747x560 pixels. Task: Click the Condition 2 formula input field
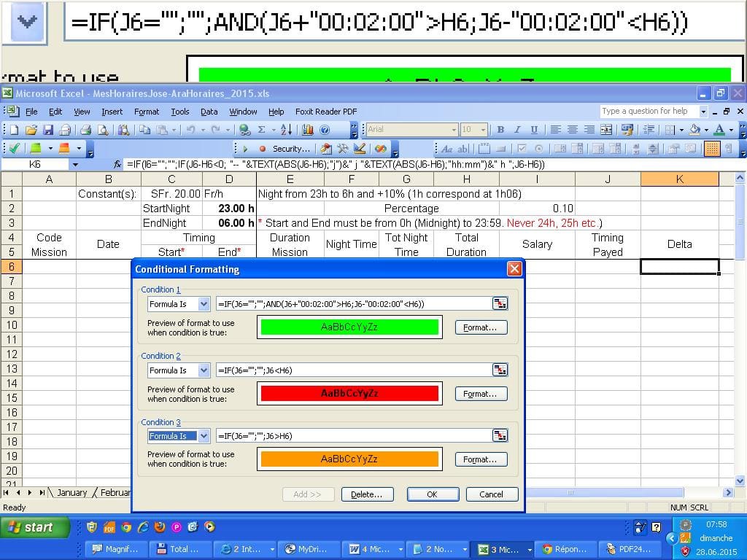[352, 370]
